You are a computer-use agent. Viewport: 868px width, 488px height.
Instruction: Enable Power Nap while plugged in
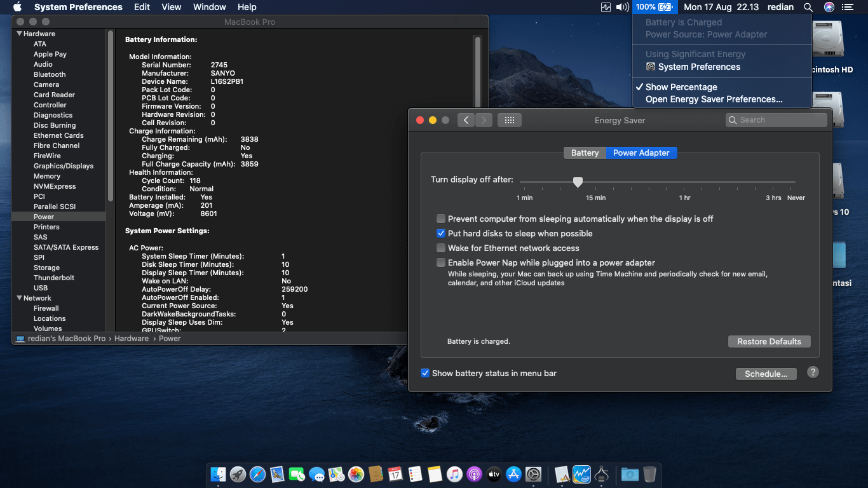(x=441, y=262)
